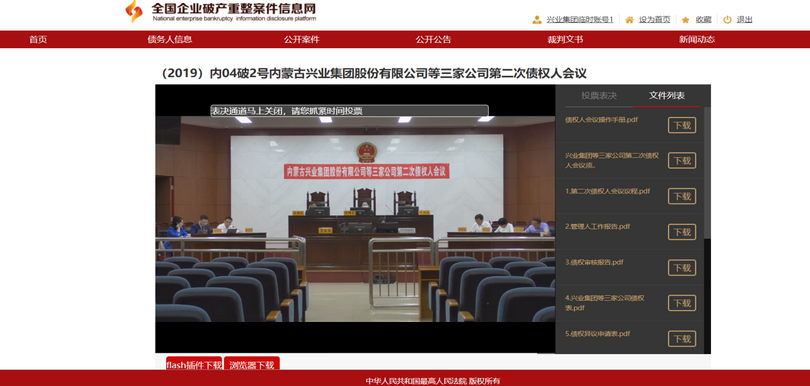This screenshot has width=810, height=386.
Task: Click file name 5.债权异议申请表.pdf
Action: [598, 334]
